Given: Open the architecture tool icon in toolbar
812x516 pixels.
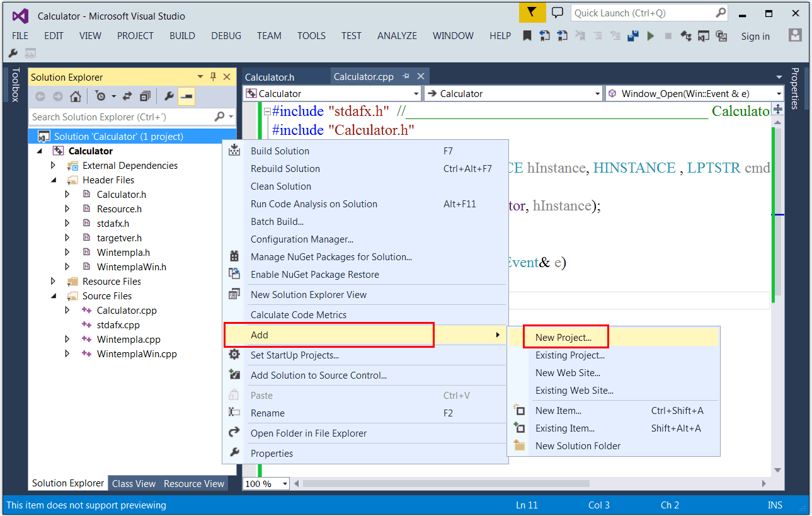Looking at the screenshot, I should tap(687, 36).
